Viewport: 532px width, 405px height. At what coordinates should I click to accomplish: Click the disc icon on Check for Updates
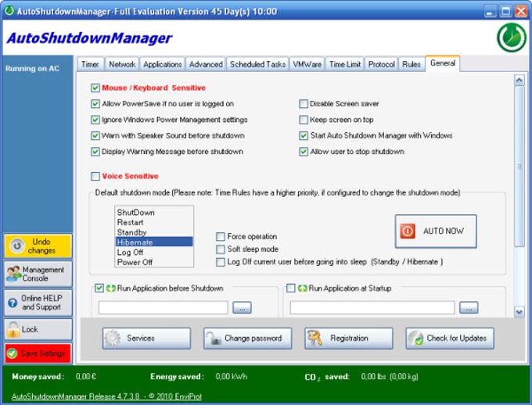click(x=415, y=339)
